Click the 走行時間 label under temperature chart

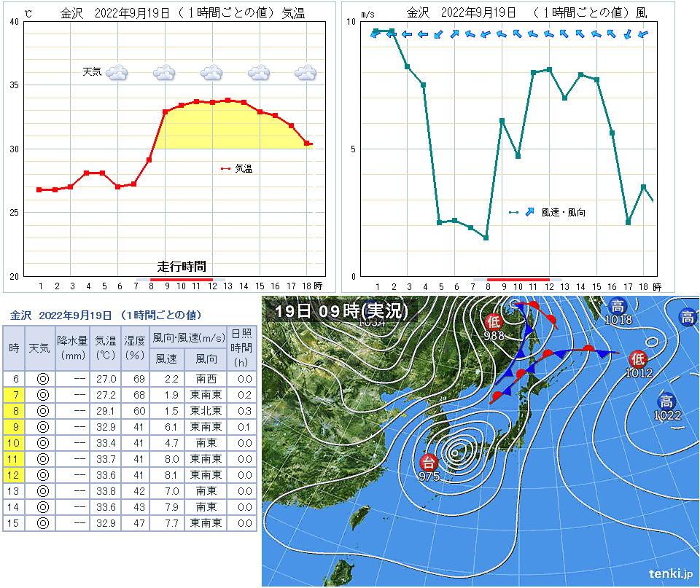(182, 267)
